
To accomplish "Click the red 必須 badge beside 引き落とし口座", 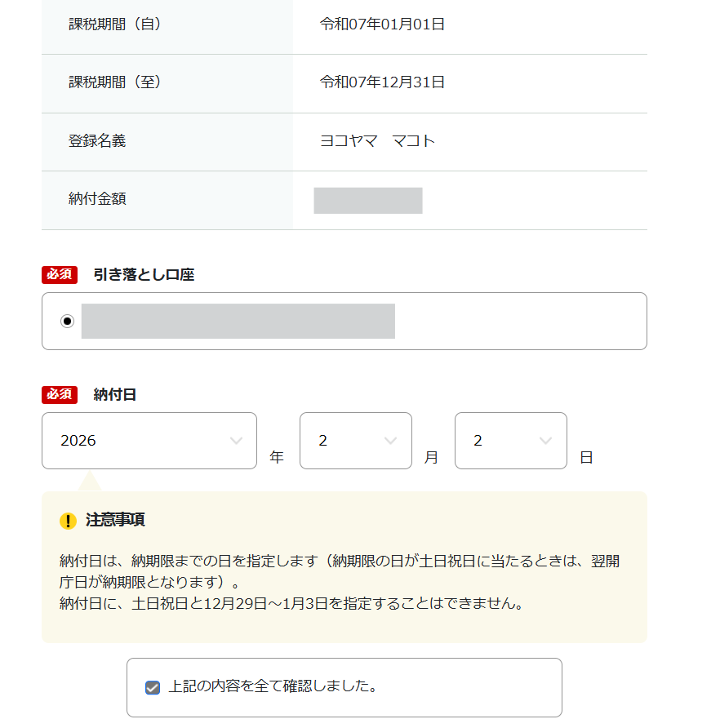I will pyautogui.click(x=60, y=275).
